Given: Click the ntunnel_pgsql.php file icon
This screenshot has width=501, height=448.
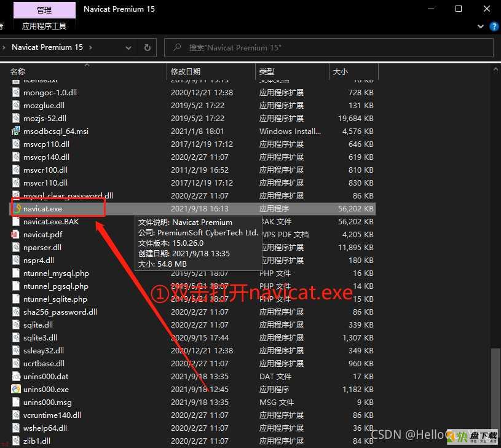Looking at the screenshot, I should click(15, 286).
